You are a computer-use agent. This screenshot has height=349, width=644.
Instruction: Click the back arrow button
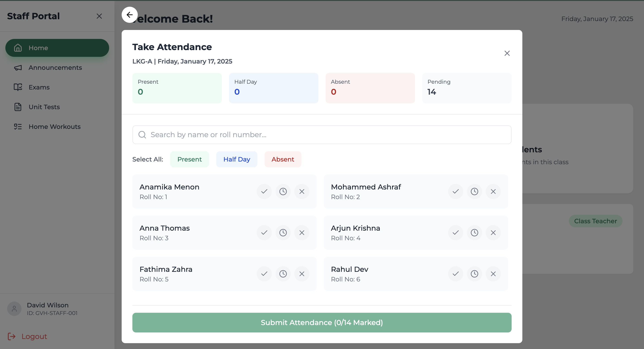click(129, 15)
